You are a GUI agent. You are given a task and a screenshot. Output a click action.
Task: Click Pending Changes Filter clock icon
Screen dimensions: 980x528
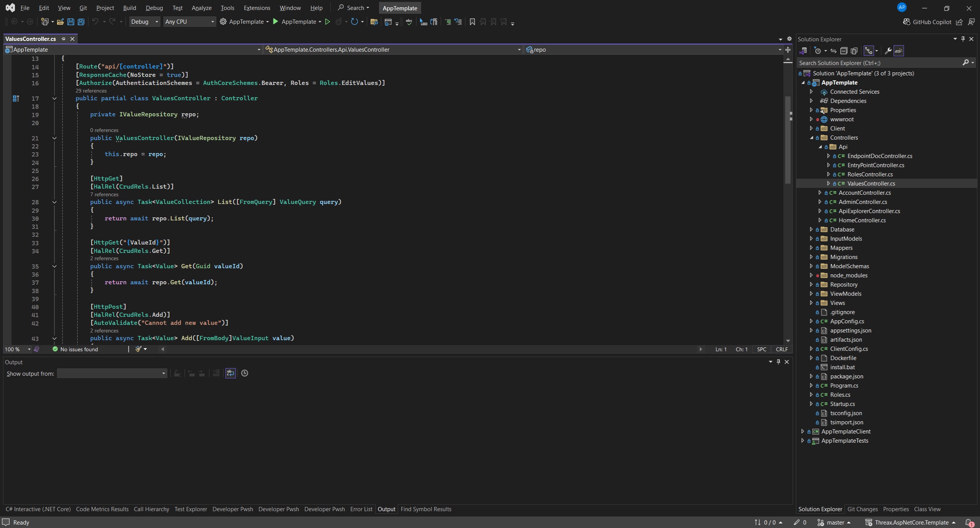[x=817, y=51]
